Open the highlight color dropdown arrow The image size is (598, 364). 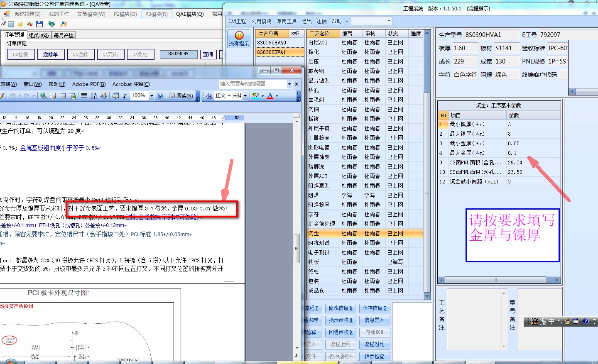click(x=262, y=96)
